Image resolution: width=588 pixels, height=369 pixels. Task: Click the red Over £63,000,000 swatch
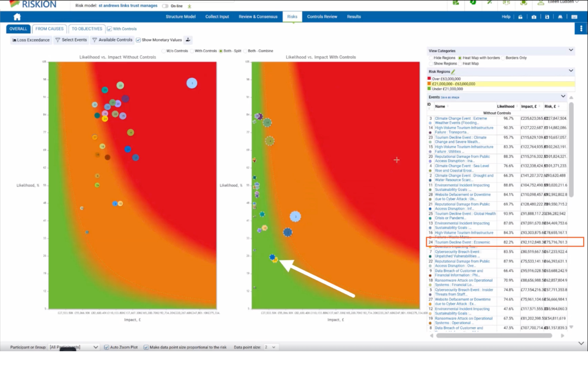click(x=429, y=79)
